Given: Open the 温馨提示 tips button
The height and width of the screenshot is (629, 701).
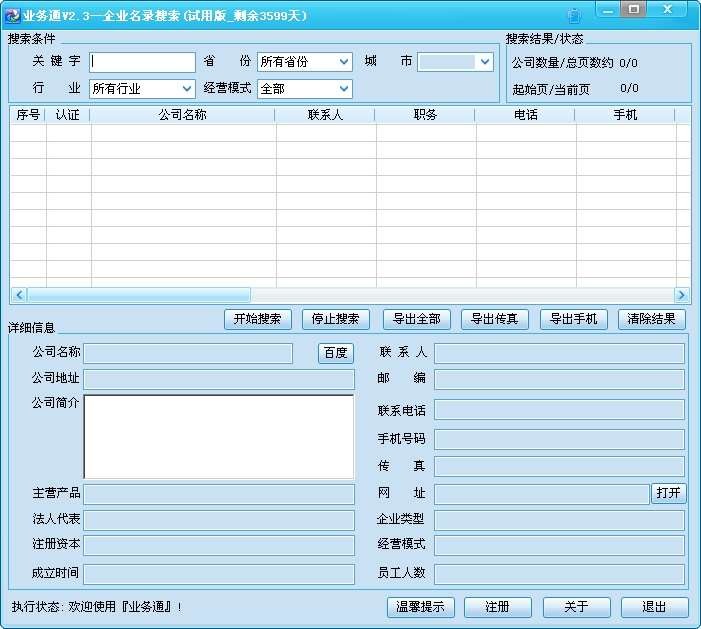Looking at the screenshot, I should (421, 607).
